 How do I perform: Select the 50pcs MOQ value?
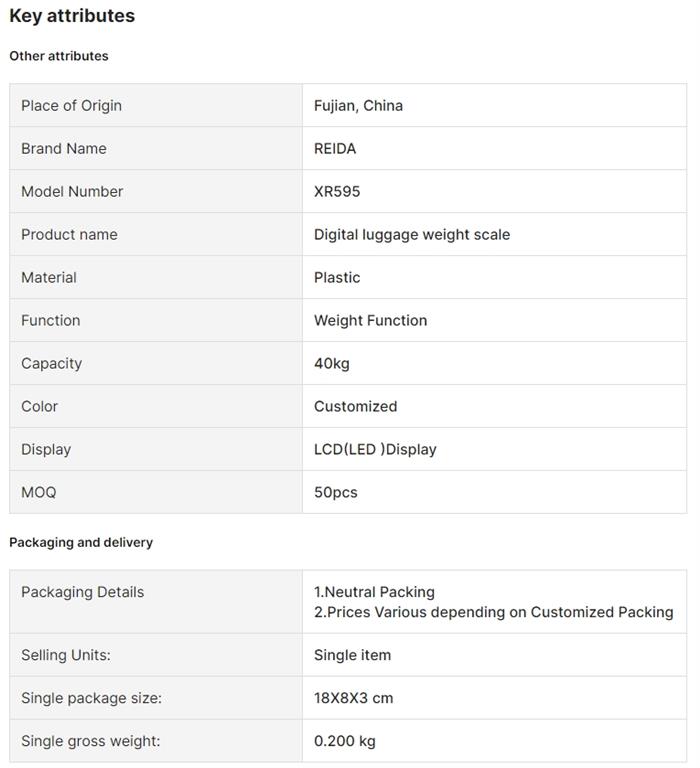(x=335, y=492)
